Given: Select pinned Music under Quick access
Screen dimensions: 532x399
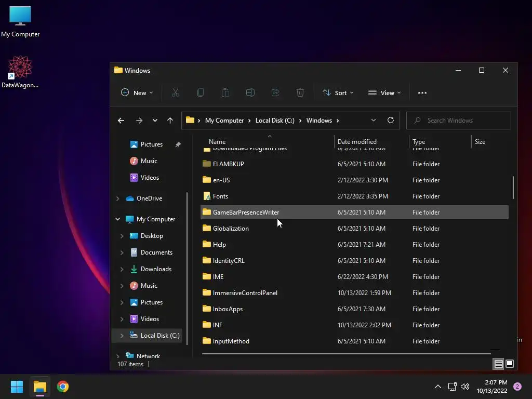Looking at the screenshot, I should tap(143, 161).
